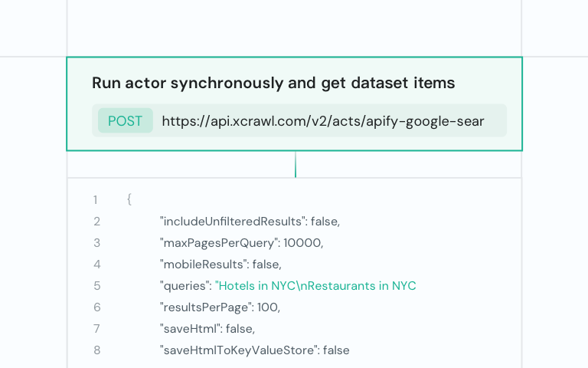Image resolution: width=588 pixels, height=368 pixels.
Task: Select the 10000 value in the JSON
Action: pos(302,243)
